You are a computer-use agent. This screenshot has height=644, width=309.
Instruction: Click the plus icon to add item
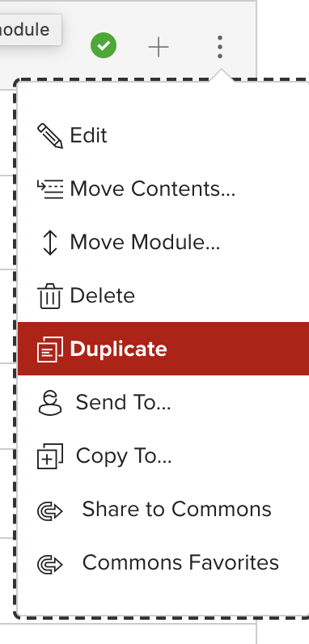tap(159, 48)
